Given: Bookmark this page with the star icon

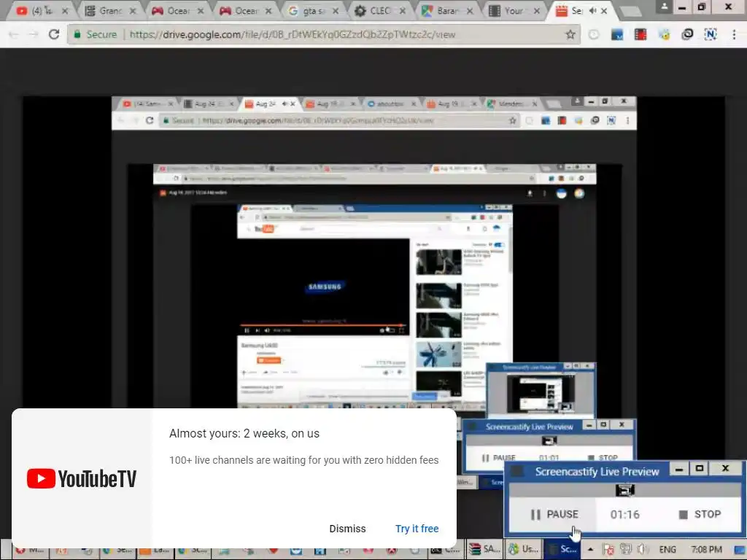Looking at the screenshot, I should 570,34.
